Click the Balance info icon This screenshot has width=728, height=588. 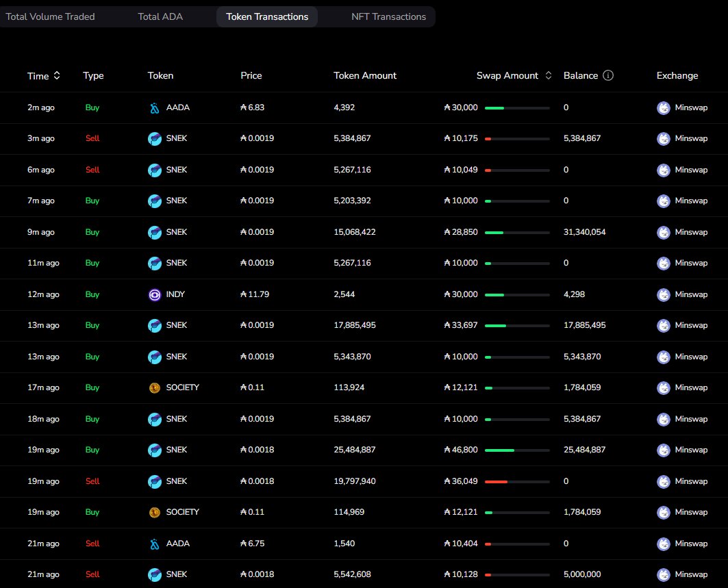(x=607, y=75)
